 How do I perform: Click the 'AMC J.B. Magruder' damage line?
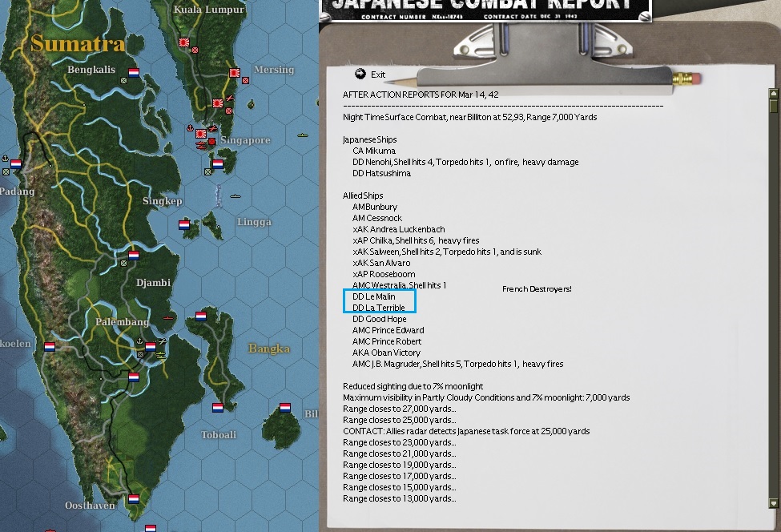point(457,364)
